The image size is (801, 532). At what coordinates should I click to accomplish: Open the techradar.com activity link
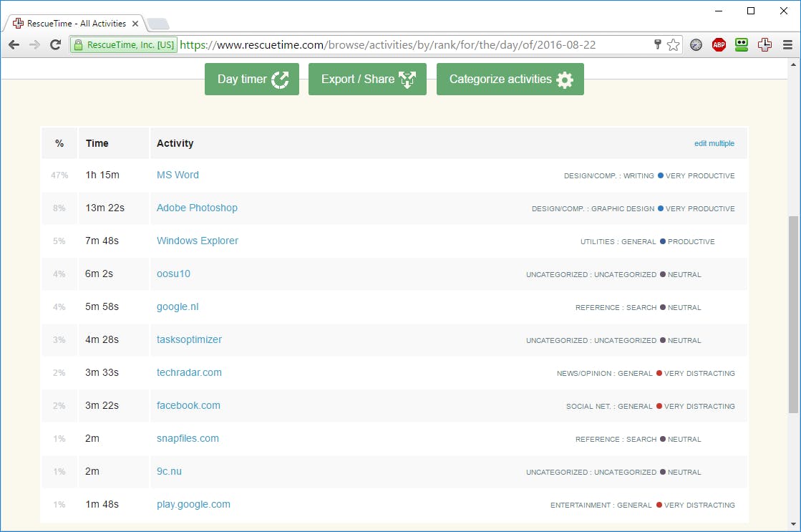click(189, 372)
